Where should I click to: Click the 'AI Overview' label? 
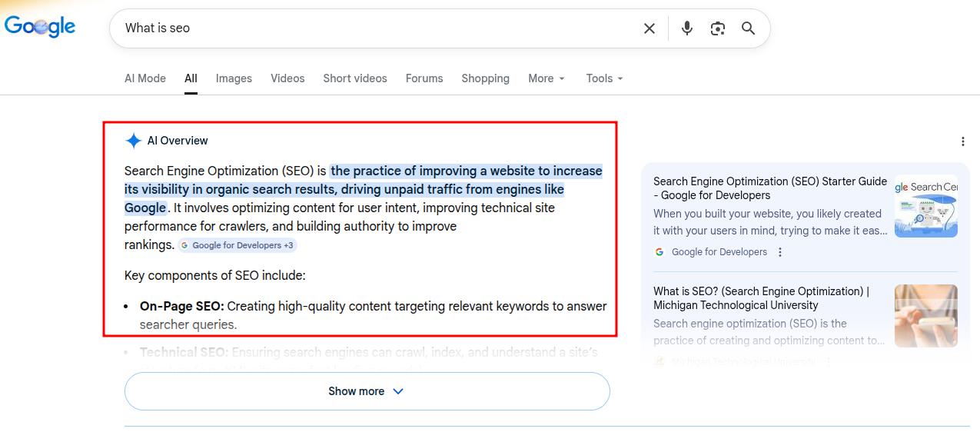point(178,141)
